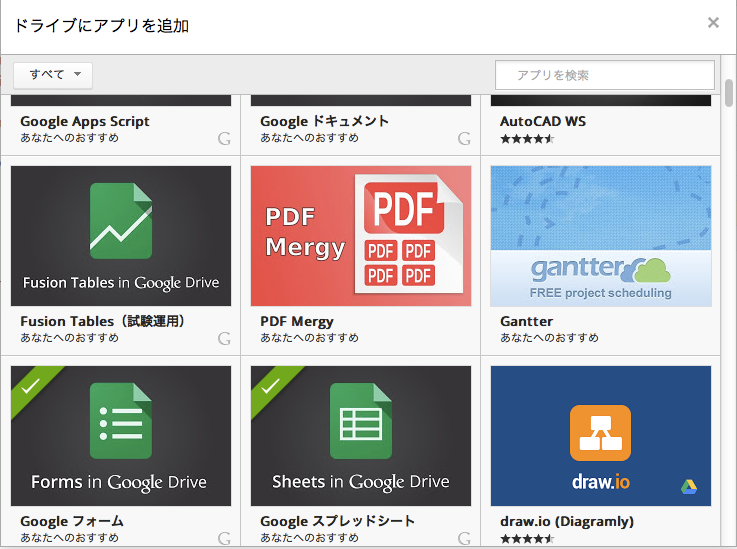This screenshot has height=549, width=737.
Task: Click the green checkmark on Sheets tile
Action: pyautogui.click(x=271, y=386)
